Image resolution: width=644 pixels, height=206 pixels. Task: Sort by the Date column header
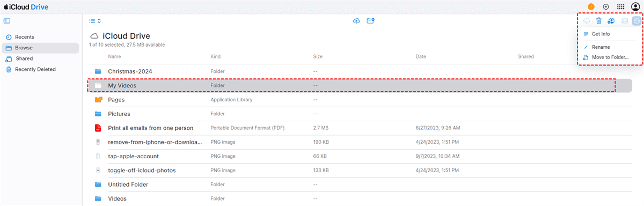click(x=421, y=56)
